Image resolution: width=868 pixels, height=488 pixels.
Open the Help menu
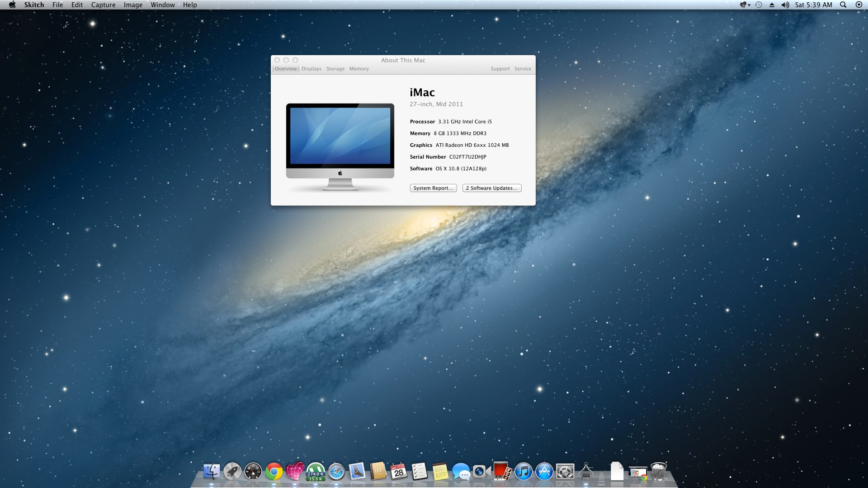click(x=190, y=5)
